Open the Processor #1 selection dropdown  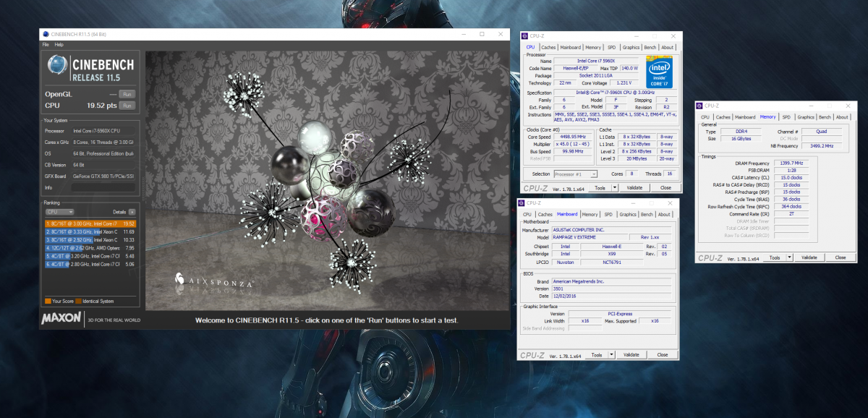(576, 174)
